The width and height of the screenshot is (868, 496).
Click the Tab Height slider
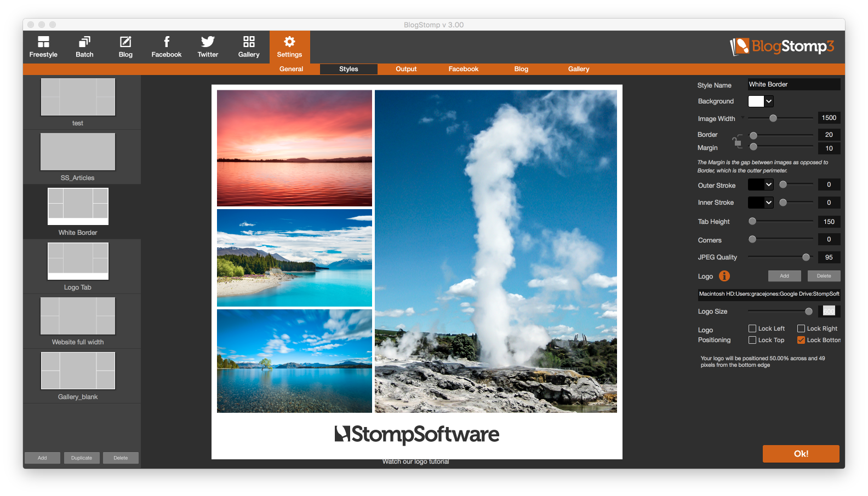point(781,221)
